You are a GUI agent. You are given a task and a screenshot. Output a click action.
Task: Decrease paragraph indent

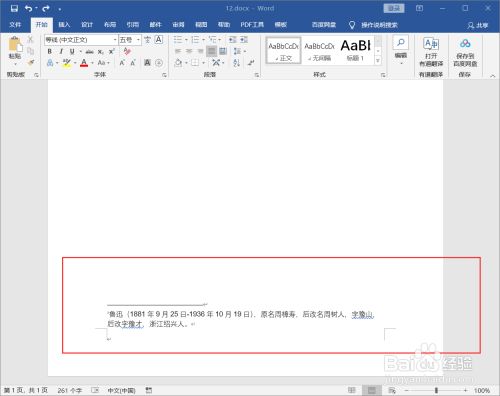(232, 40)
